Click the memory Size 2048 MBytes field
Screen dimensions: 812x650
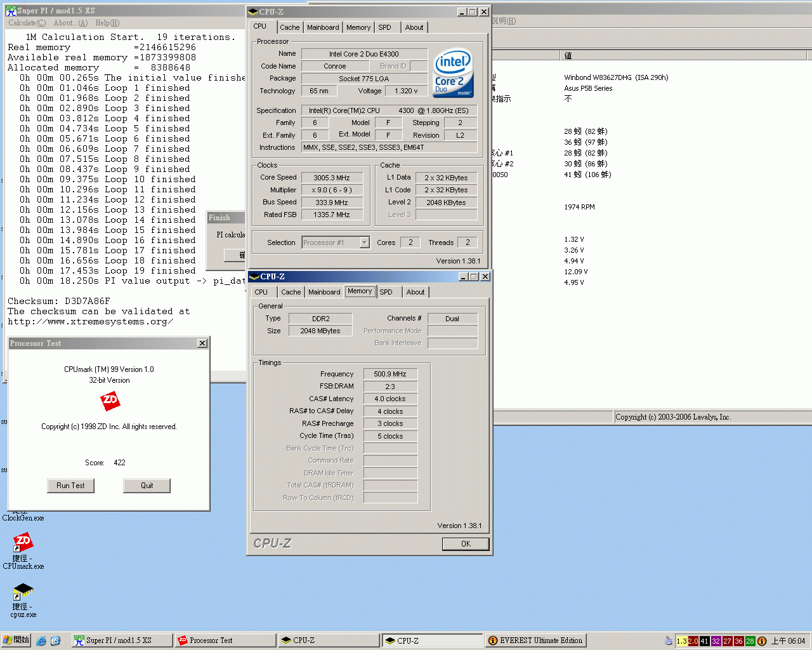coord(320,331)
